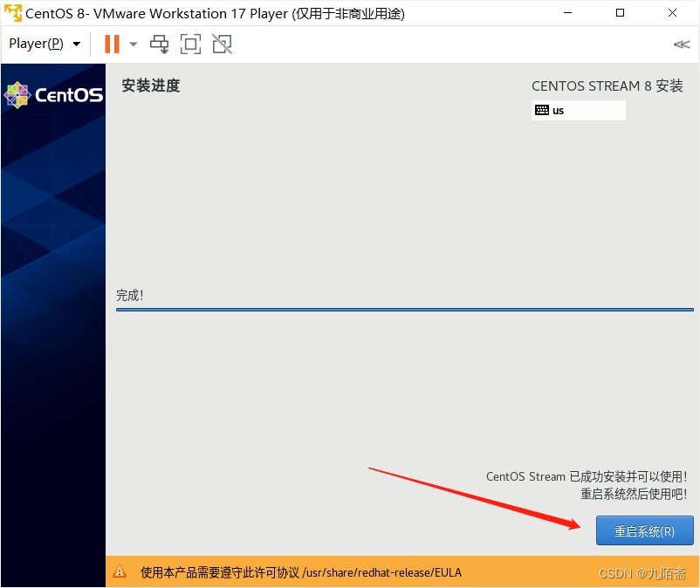Send Ctrl+Alt+Del to the virtual machine

(160, 44)
